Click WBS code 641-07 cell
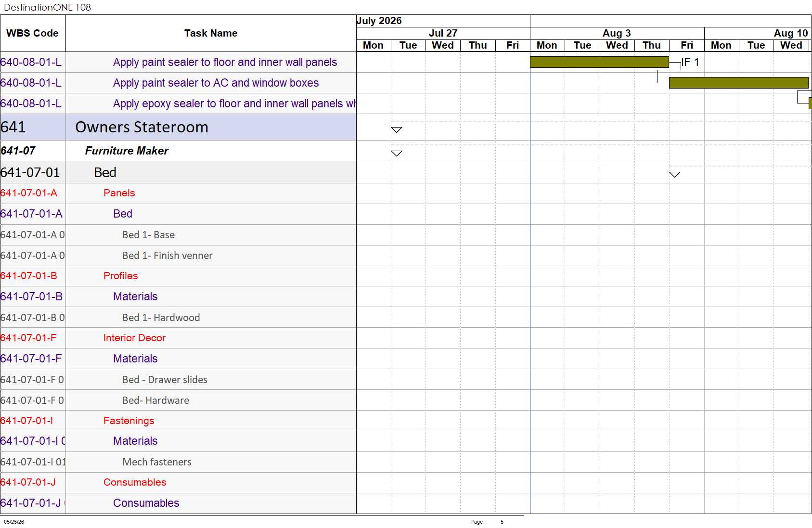 point(33,151)
